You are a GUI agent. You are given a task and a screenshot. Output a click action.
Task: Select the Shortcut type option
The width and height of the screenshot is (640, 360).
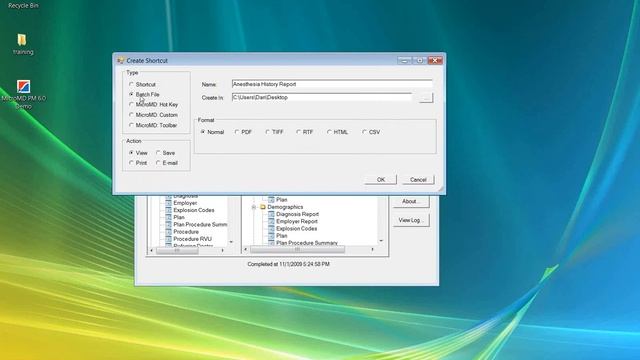(142, 84)
